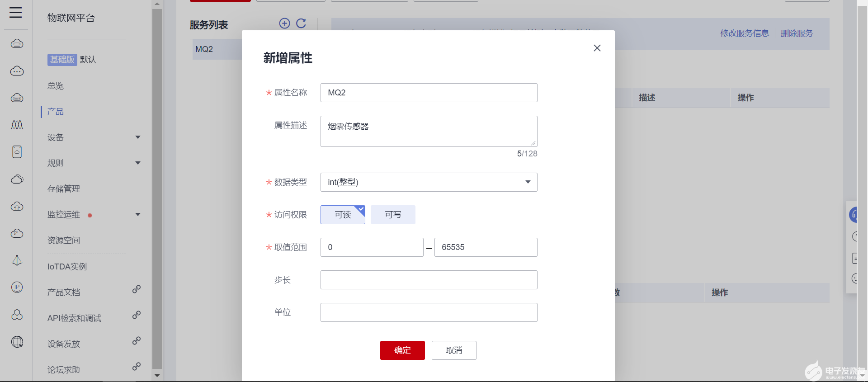
Task: Click the 属性描述 text area
Action: [429, 131]
